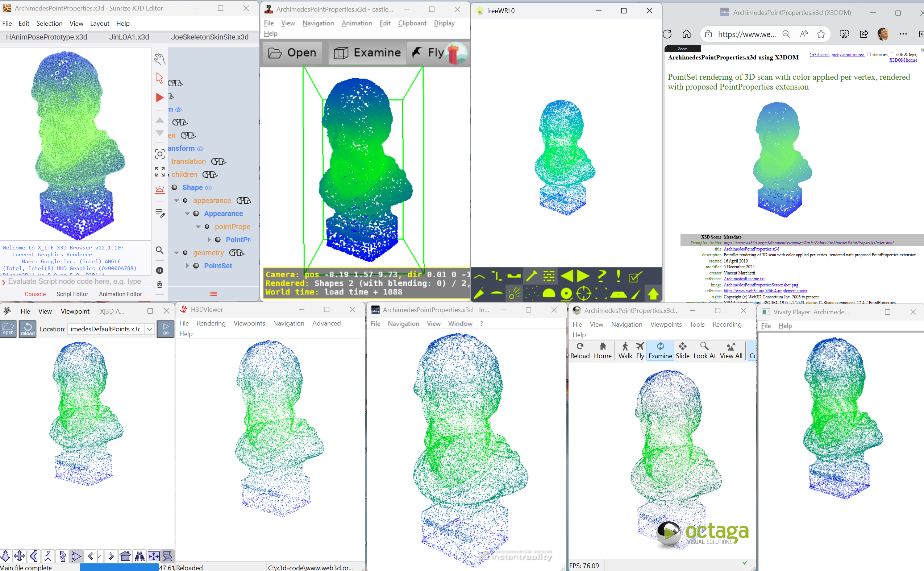Open the Viewpoints menu in H3DViewer
The height and width of the screenshot is (571, 924).
pyautogui.click(x=249, y=323)
